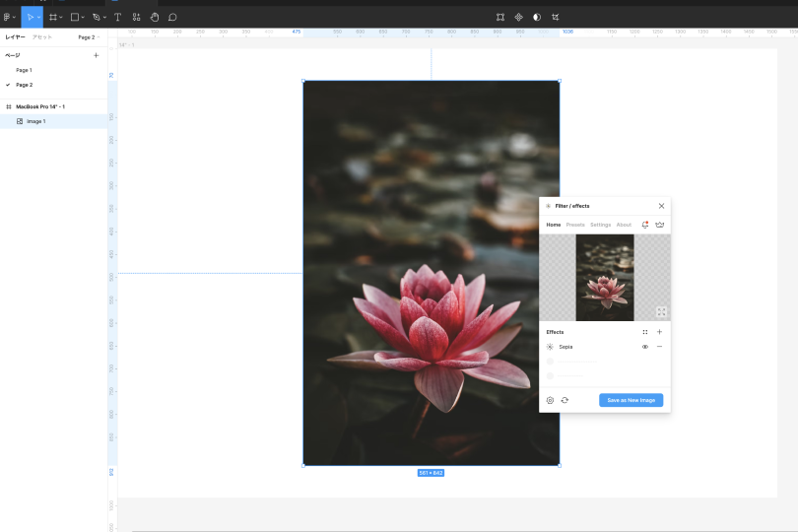
Task: Select the Rectangle shape tool
Action: (75, 18)
